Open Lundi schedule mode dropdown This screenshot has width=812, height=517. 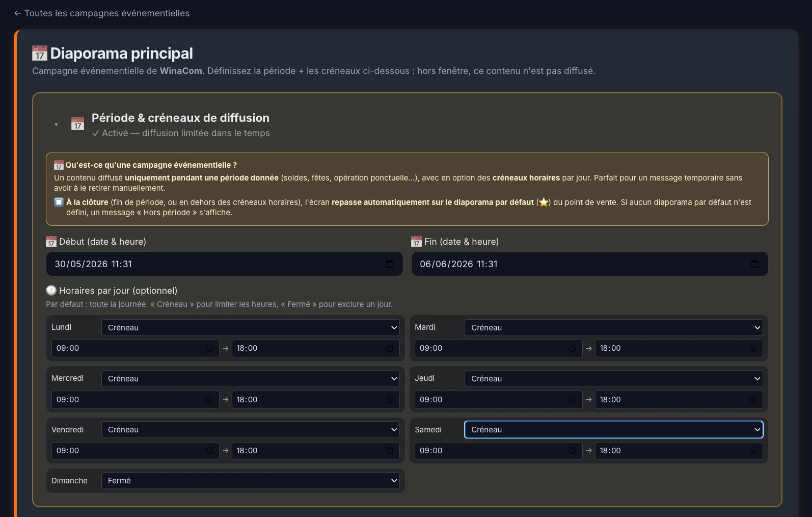pyautogui.click(x=251, y=327)
